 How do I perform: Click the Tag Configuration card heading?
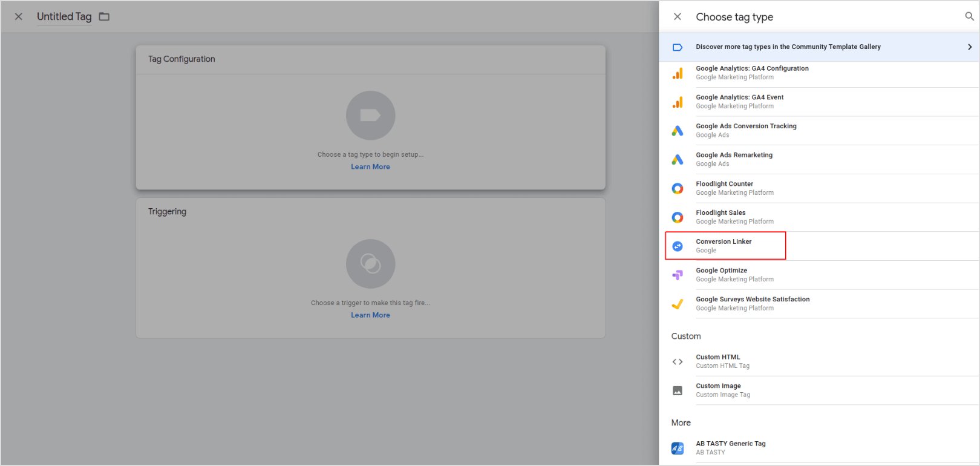click(181, 59)
